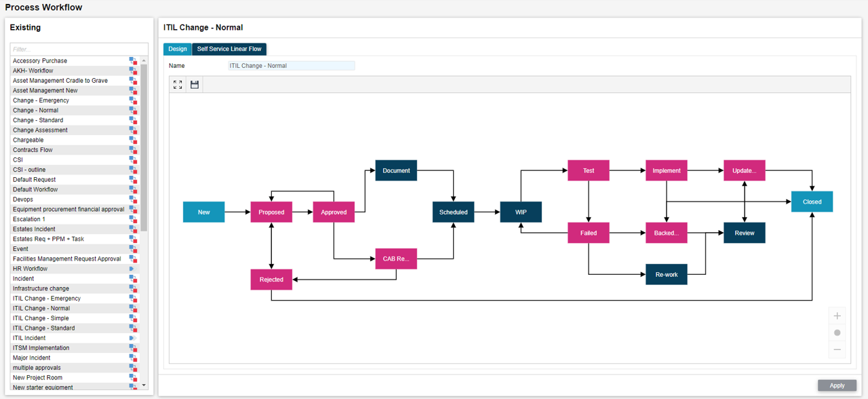Screen dimensions: 868x399
Task: Select the Scheduled node in the diagram
Action: tap(453, 212)
